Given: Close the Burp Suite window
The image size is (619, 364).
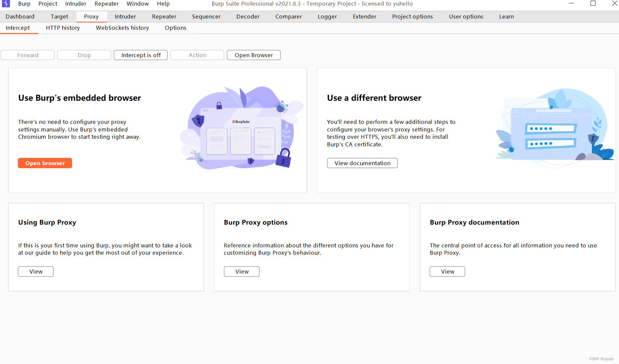Looking at the screenshot, I should coord(614,4).
